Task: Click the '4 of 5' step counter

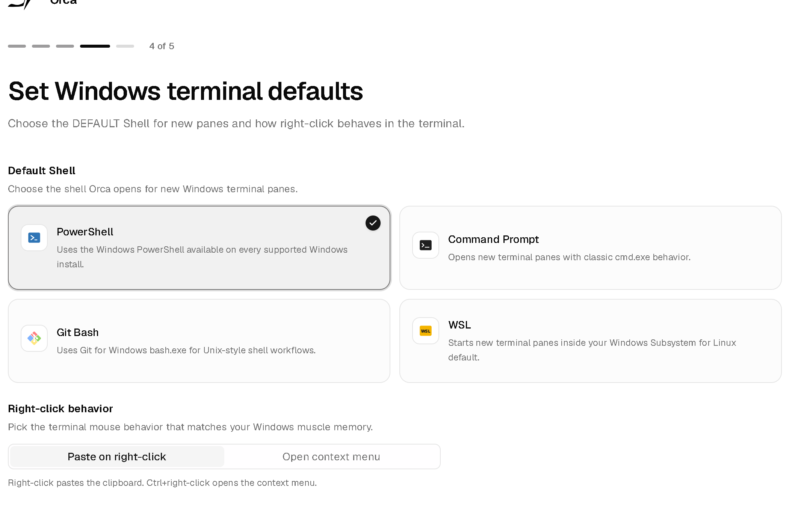Action: click(162, 46)
